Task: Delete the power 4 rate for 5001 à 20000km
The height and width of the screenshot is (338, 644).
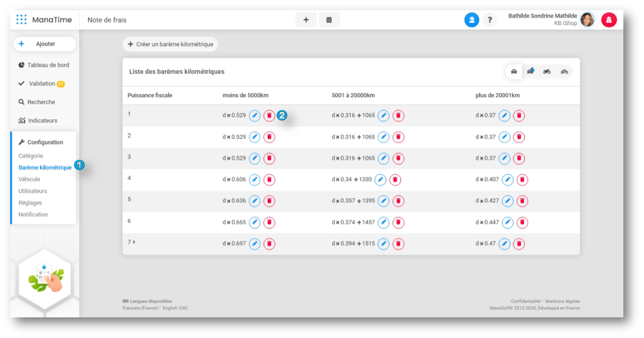Action: click(x=395, y=180)
